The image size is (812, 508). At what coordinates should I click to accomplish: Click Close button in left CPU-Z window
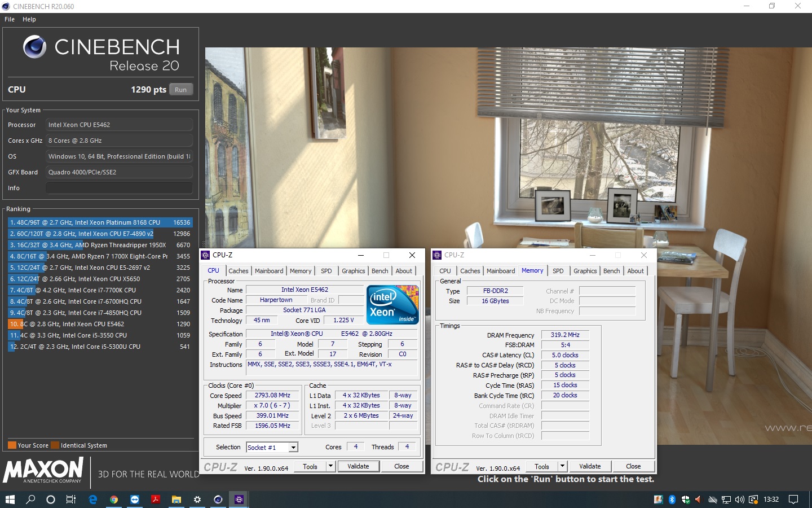(401, 466)
